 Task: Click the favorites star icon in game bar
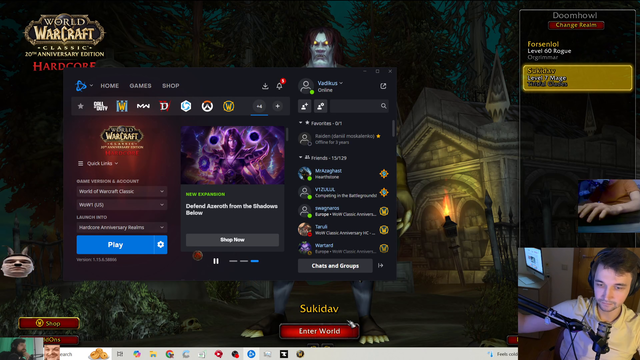pyautogui.click(x=80, y=106)
